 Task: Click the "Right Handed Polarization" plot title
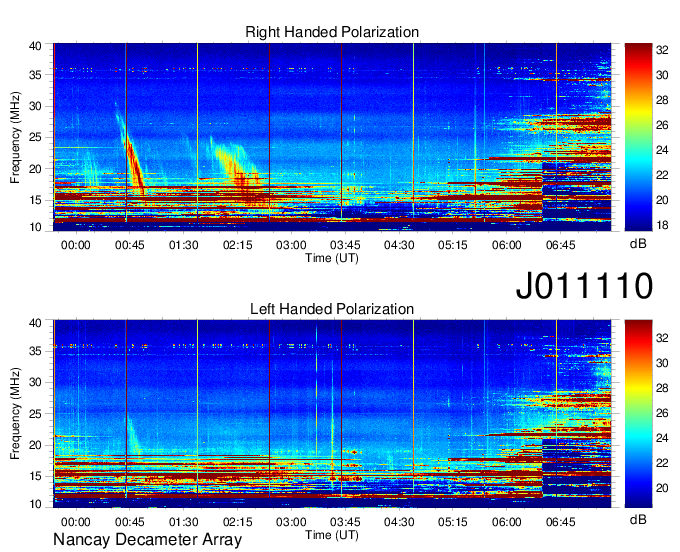click(332, 32)
